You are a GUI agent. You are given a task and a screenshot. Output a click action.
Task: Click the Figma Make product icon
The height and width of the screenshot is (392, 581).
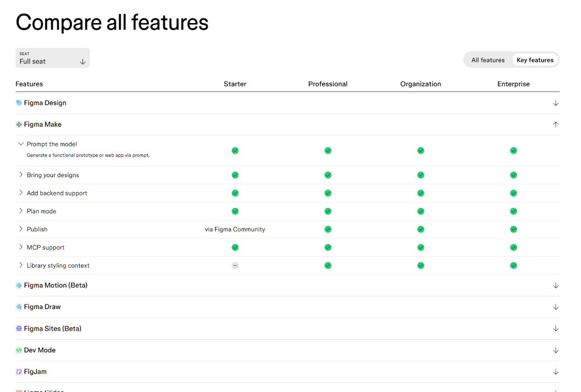pos(19,124)
